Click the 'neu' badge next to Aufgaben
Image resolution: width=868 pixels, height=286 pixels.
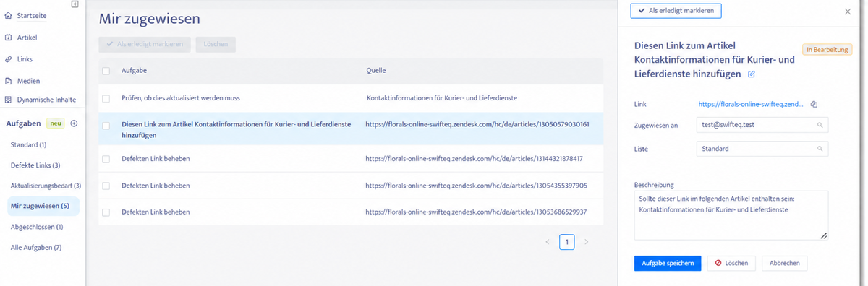click(x=56, y=123)
